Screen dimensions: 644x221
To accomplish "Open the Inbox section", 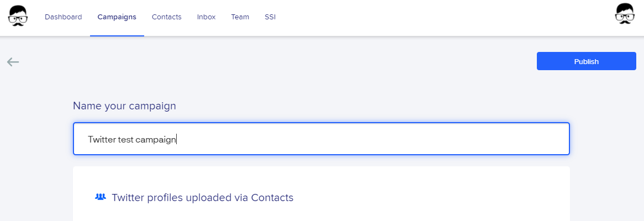I will point(206,17).
